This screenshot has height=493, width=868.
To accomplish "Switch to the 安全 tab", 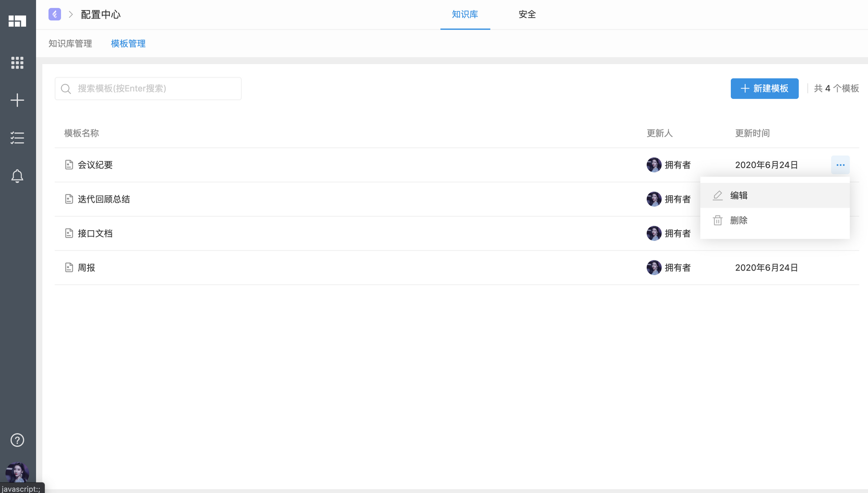I will coord(527,14).
